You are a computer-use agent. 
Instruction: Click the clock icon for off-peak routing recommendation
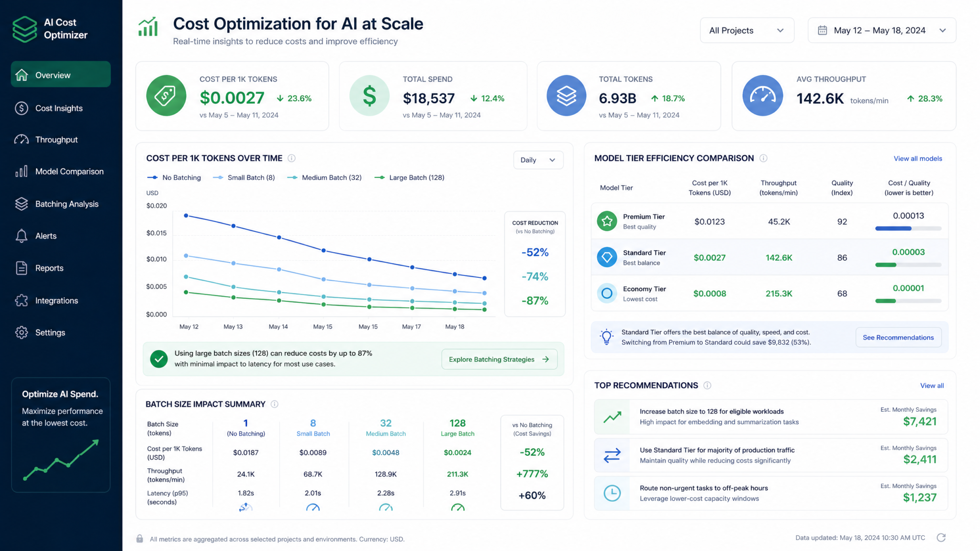(x=612, y=493)
